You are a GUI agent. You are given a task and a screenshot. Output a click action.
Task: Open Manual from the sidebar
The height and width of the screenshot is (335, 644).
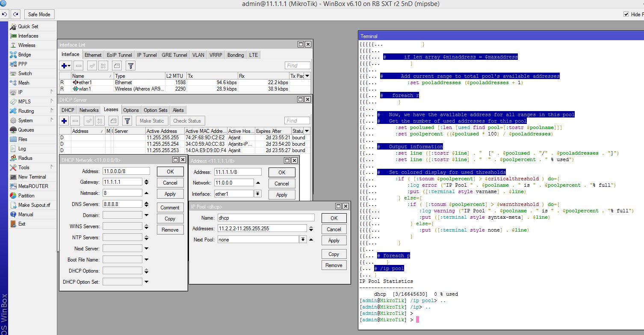click(x=25, y=215)
